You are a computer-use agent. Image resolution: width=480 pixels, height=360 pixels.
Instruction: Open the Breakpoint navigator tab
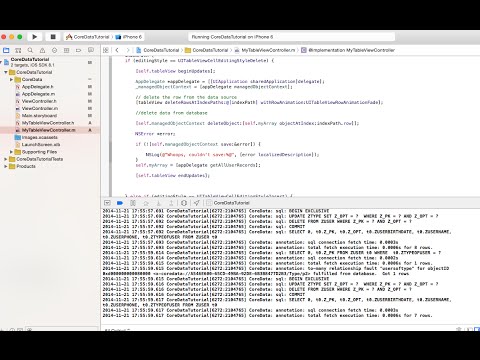pyautogui.click(x=78, y=50)
